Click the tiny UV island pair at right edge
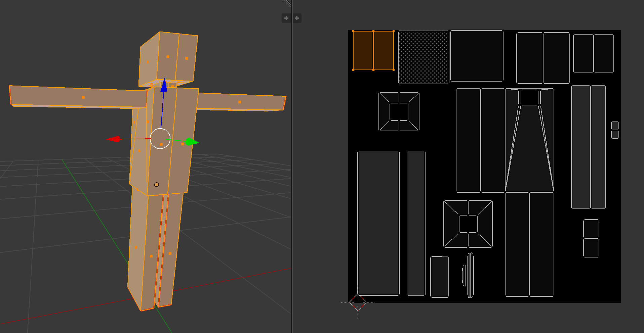 click(x=615, y=130)
